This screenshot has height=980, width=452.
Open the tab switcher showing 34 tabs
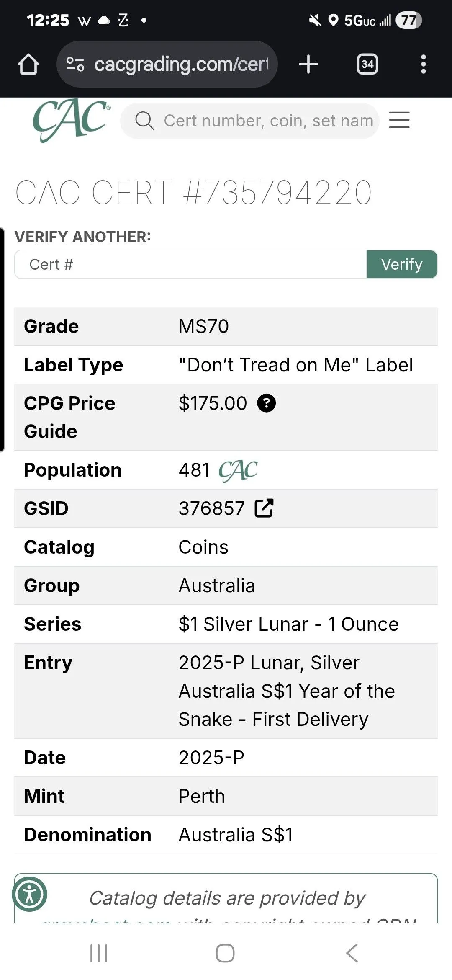coord(367,64)
